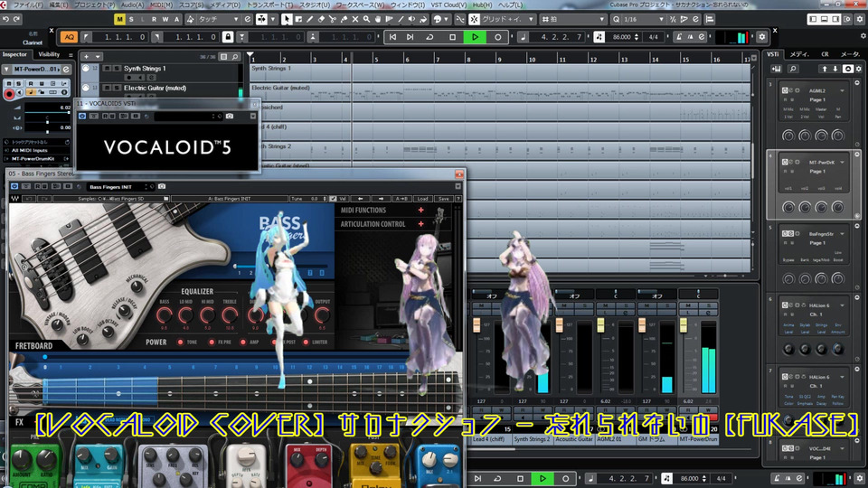Open the FRETBOARD tab in Bass Fingers
This screenshot has height=488, width=868.
tap(33, 346)
